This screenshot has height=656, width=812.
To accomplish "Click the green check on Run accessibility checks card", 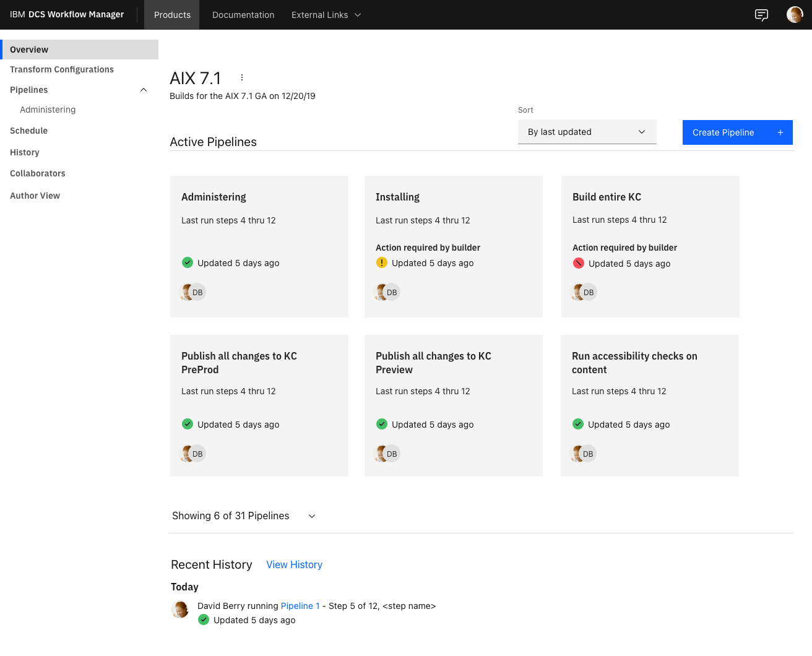I will point(578,424).
